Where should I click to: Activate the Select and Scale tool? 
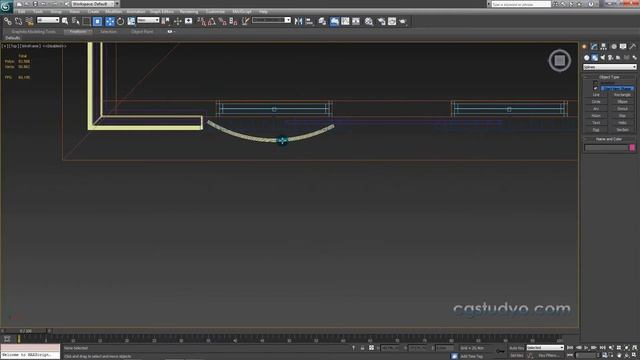[131, 21]
